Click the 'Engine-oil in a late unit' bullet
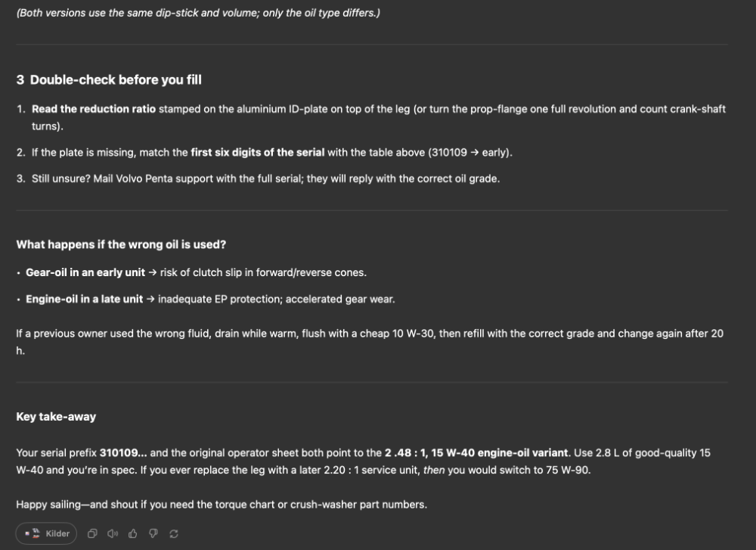Screen dimensions: 756x550 [85, 299]
